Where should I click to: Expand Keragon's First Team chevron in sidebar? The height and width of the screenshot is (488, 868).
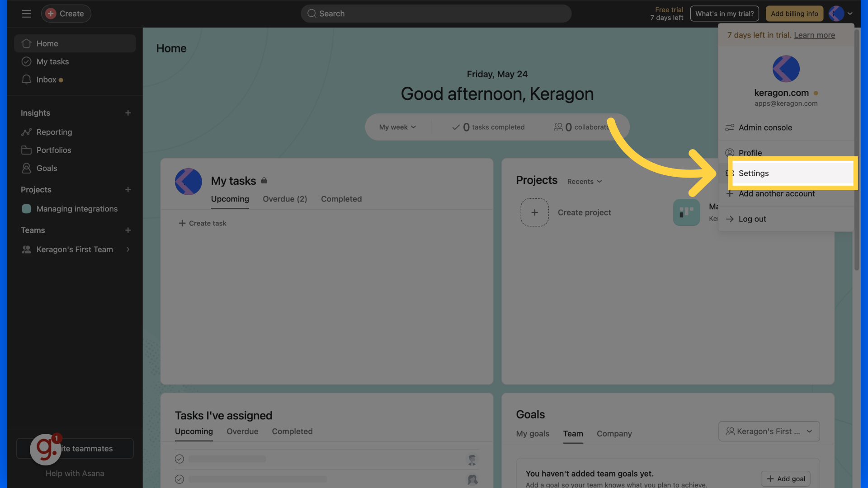tap(128, 249)
